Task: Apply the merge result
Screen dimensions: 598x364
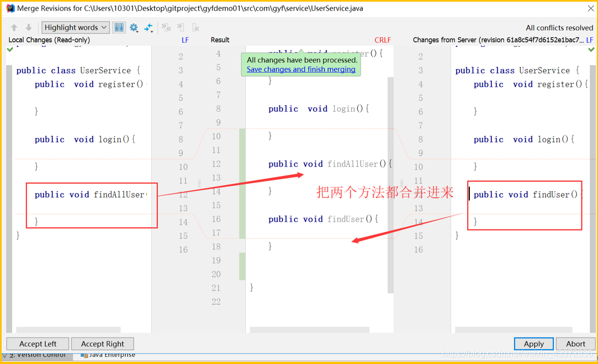Action: (x=534, y=344)
